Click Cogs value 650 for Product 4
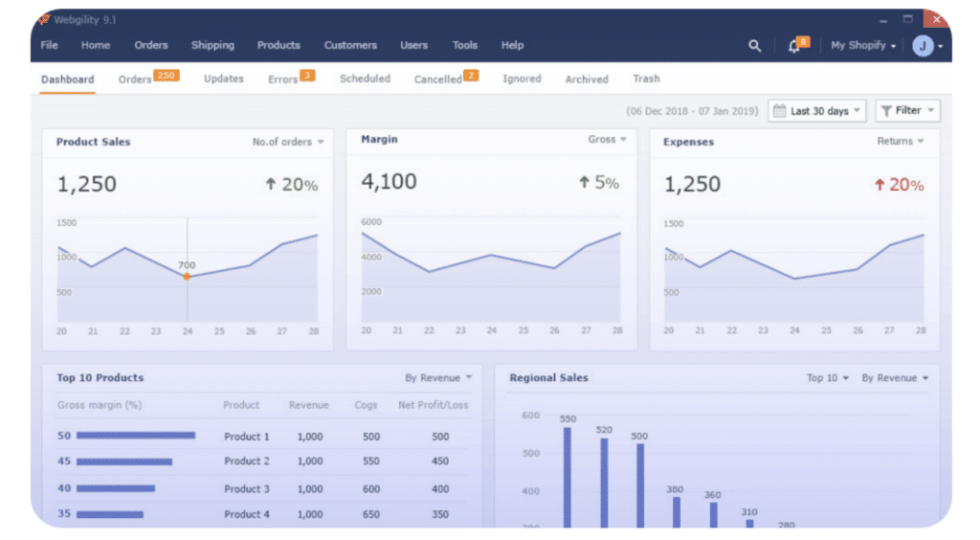 (371, 514)
